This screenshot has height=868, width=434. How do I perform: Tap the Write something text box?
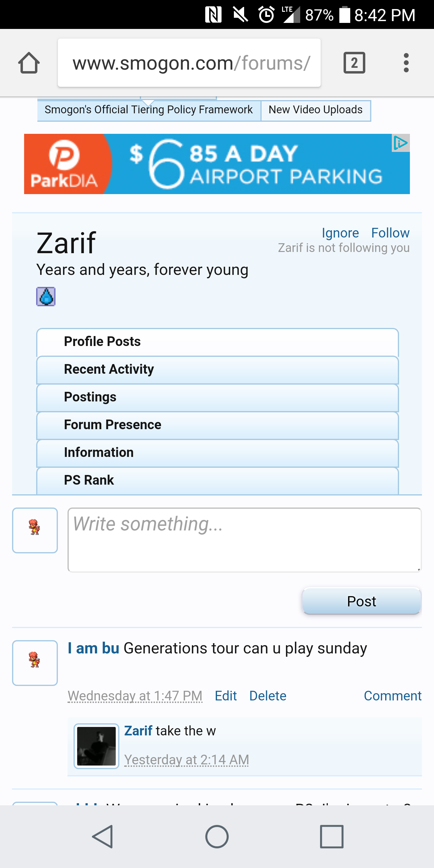point(244,540)
